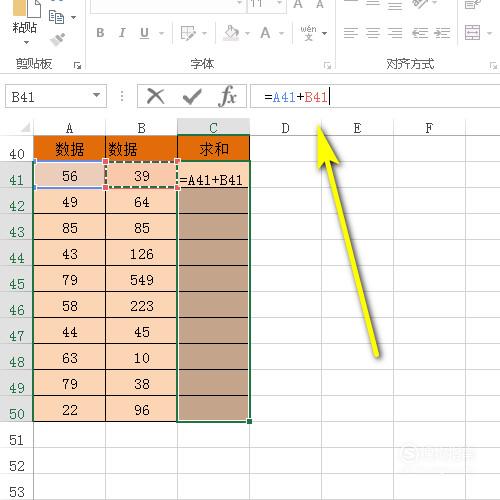Click the phonetic guide wén icon
500x500 pixels.
[308, 33]
